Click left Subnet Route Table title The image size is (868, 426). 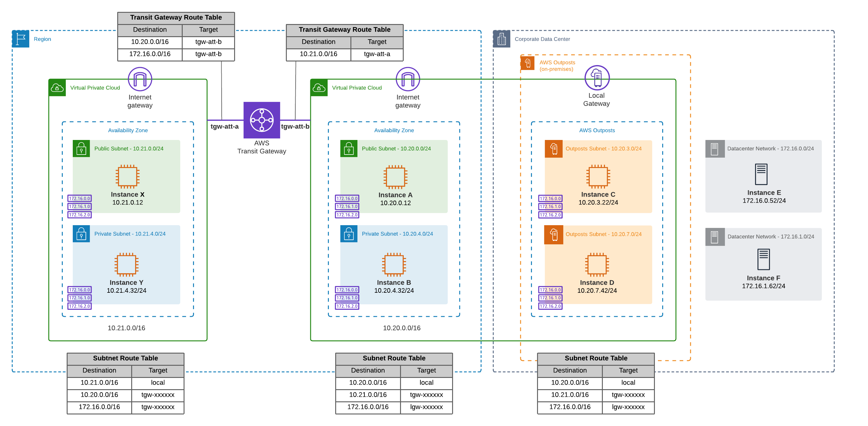tap(125, 358)
